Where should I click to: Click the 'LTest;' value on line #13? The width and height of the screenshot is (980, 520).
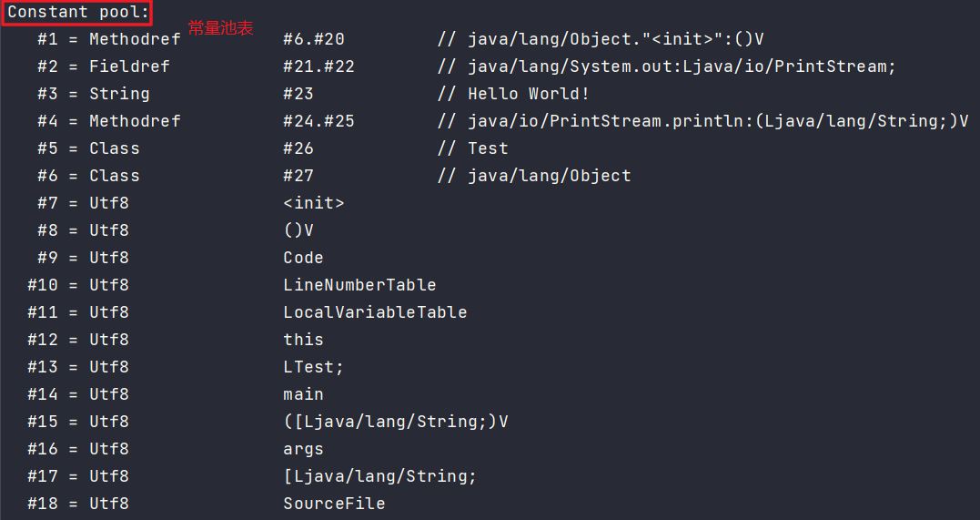click(x=313, y=367)
